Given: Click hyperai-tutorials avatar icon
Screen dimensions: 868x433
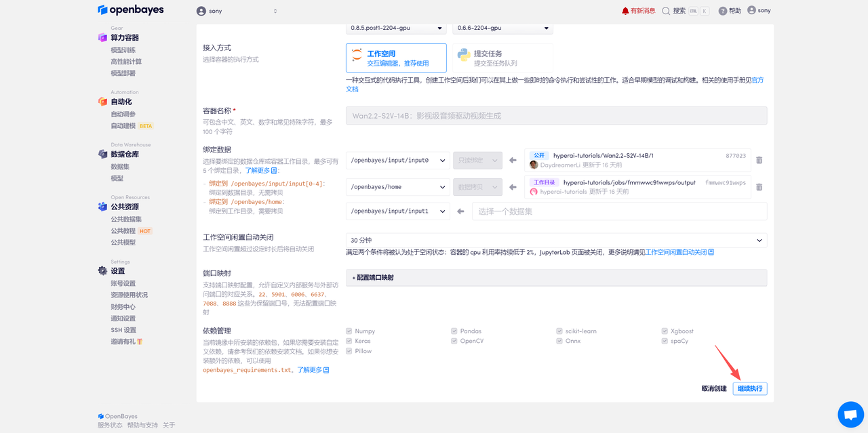Looking at the screenshot, I should point(534,192).
